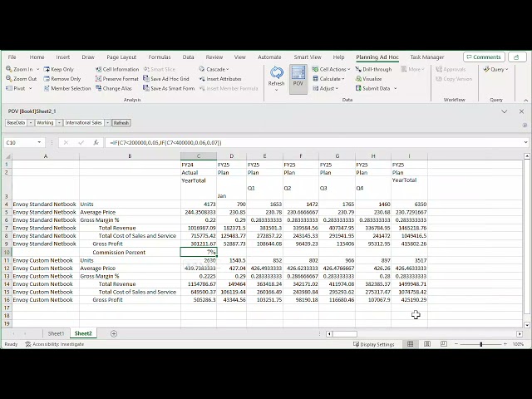Screen dimensions: 532x399
Task: Open the Automate ribbon tab
Action: click(x=269, y=57)
